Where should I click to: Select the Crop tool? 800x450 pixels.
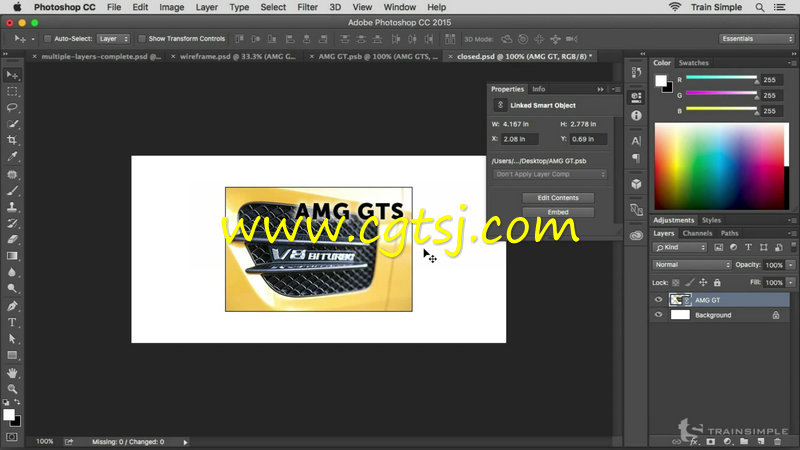[x=12, y=140]
